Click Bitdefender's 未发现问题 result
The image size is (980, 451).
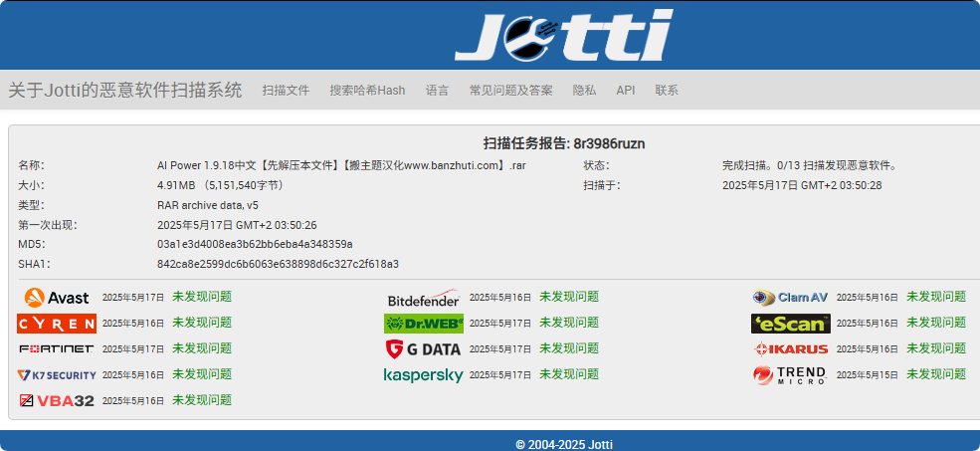coord(569,297)
